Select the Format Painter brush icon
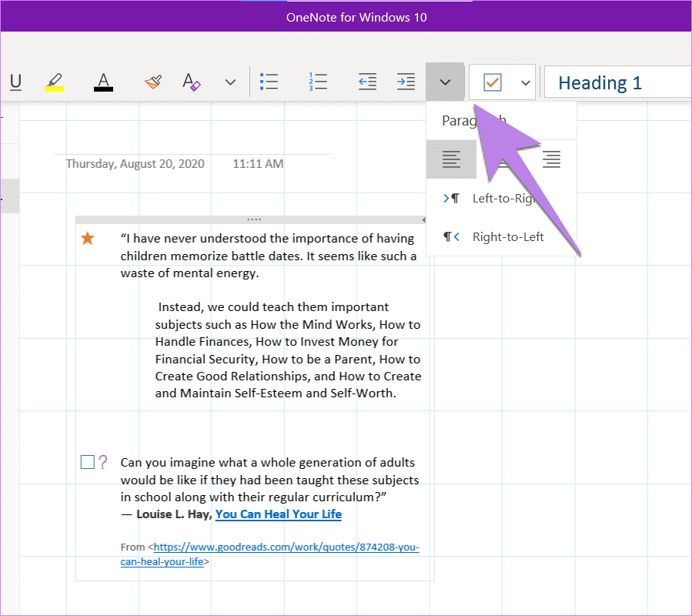692x616 pixels. click(153, 82)
